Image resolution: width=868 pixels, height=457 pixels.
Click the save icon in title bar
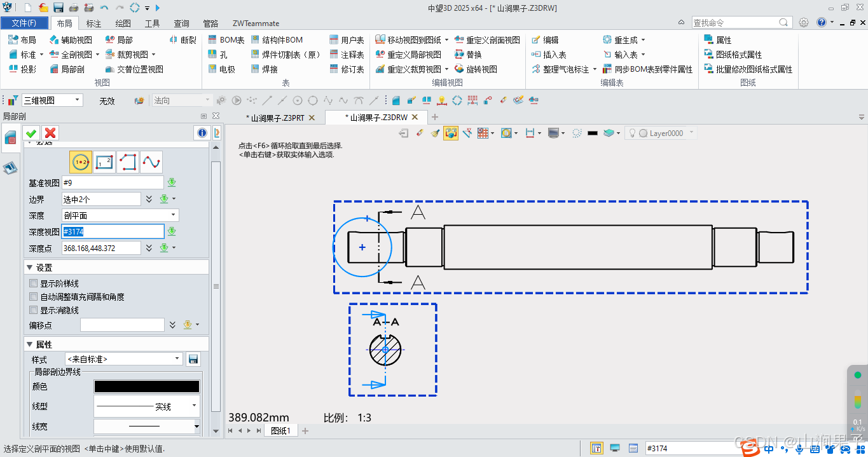59,8
